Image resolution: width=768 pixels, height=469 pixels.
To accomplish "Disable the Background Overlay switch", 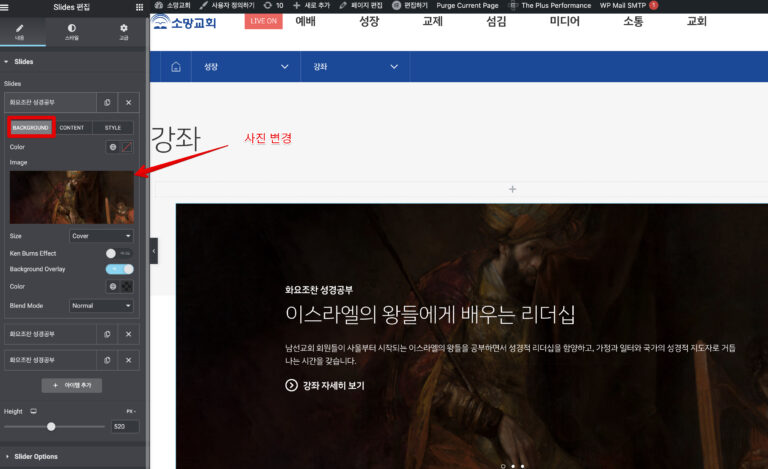I will click(x=119, y=269).
